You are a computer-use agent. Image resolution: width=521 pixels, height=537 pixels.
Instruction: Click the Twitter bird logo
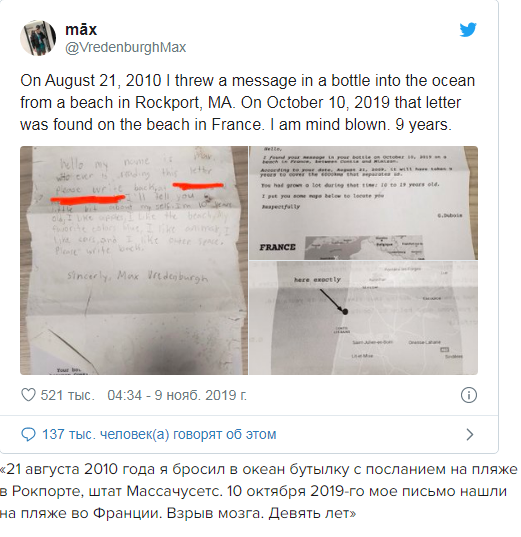[468, 30]
